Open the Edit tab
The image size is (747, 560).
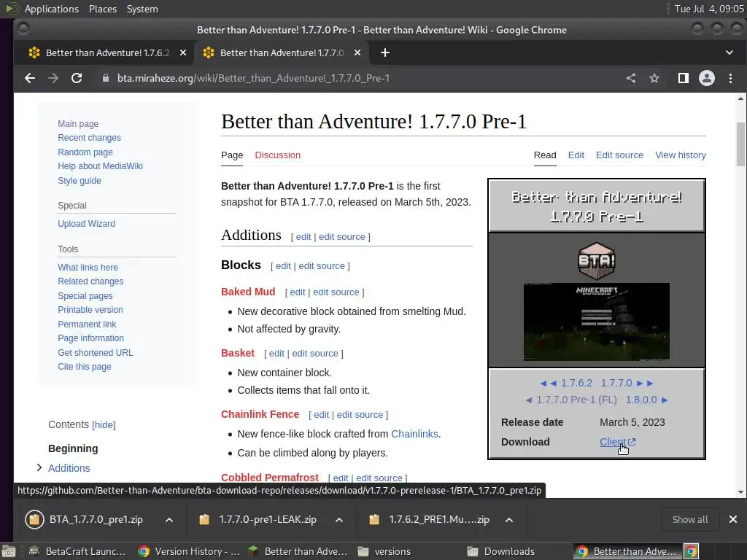tap(576, 155)
